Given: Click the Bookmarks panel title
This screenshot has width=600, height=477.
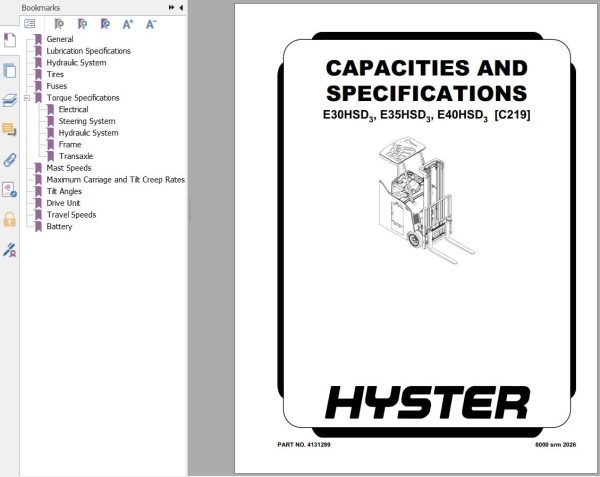Looking at the screenshot, I should (x=41, y=7).
